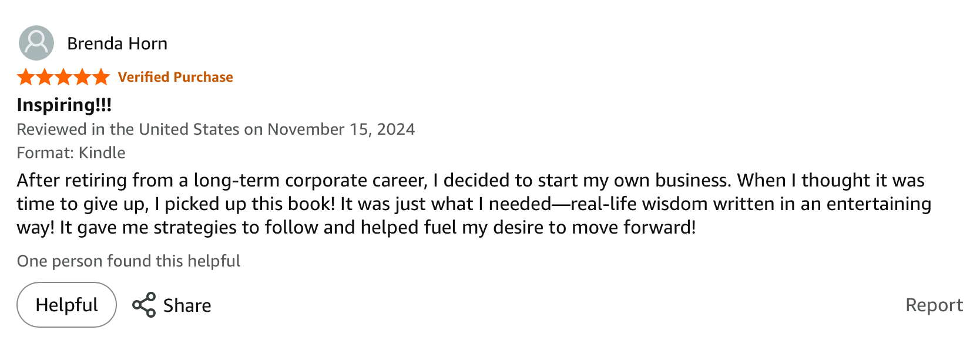Click the review line starting "way! It gave me"
This screenshot has width=980, height=343.
[x=356, y=227]
